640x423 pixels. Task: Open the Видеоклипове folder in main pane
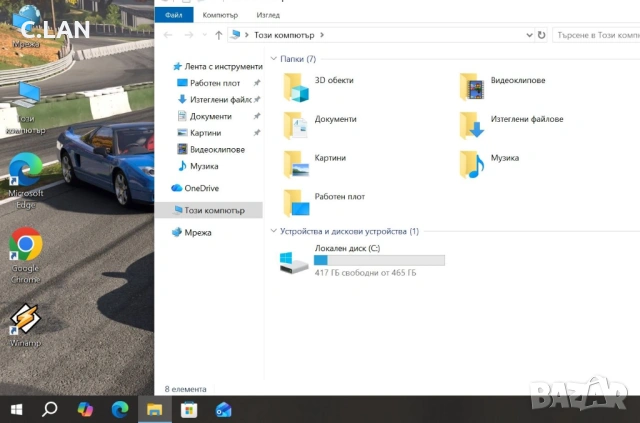pos(474,86)
